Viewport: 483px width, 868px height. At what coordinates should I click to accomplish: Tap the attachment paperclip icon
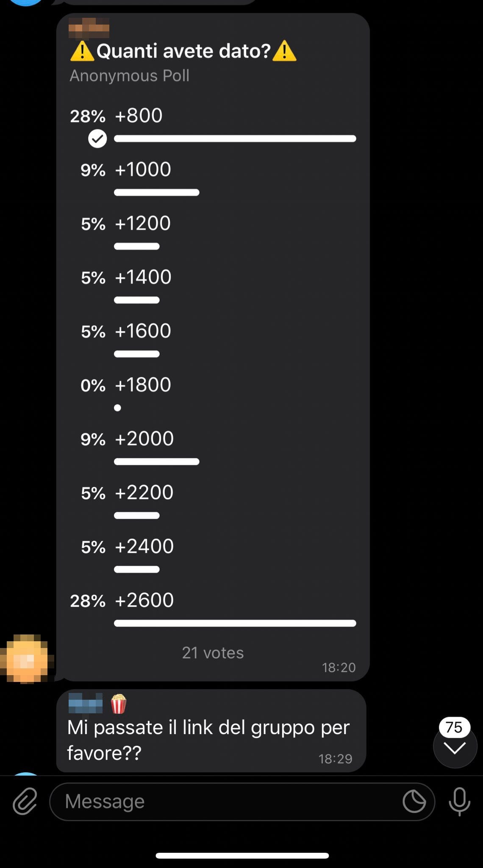click(25, 801)
